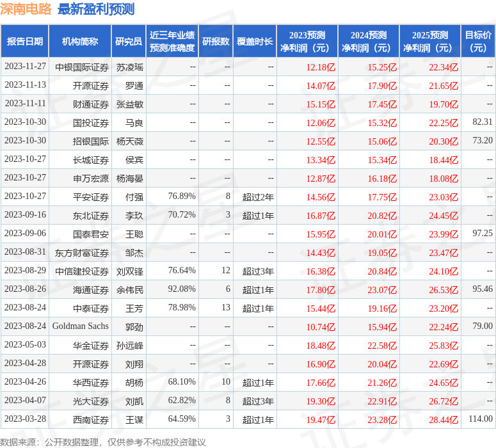Click institution 西南证券
This screenshot has height=448, width=496.
[91, 420]
